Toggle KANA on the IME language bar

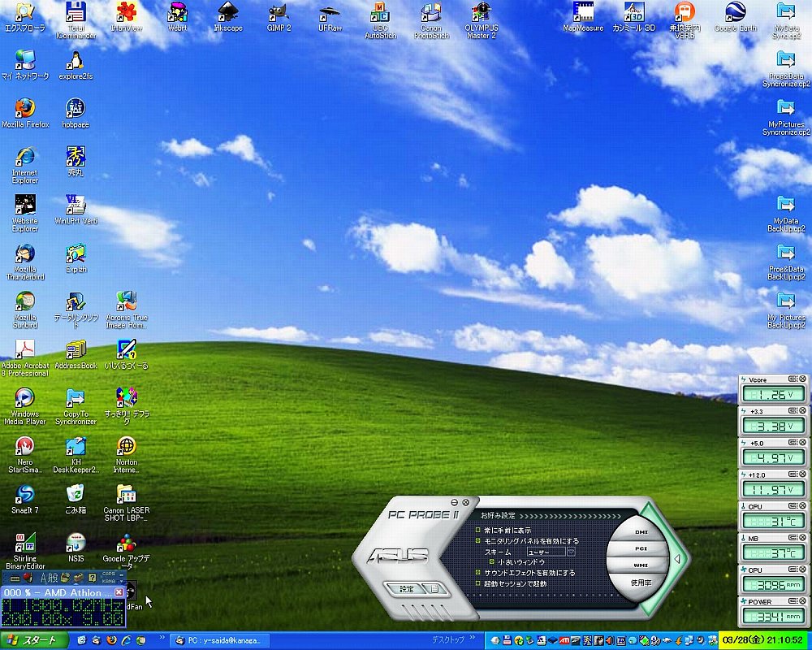click(109, 581)
